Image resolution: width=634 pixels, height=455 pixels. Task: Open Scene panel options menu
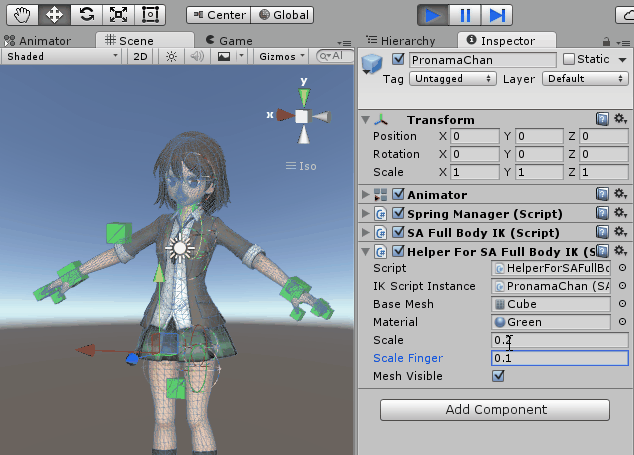tap(344, 43)
